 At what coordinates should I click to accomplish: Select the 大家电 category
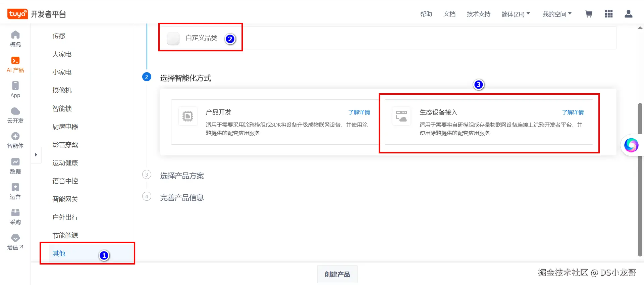click(62, 54)
